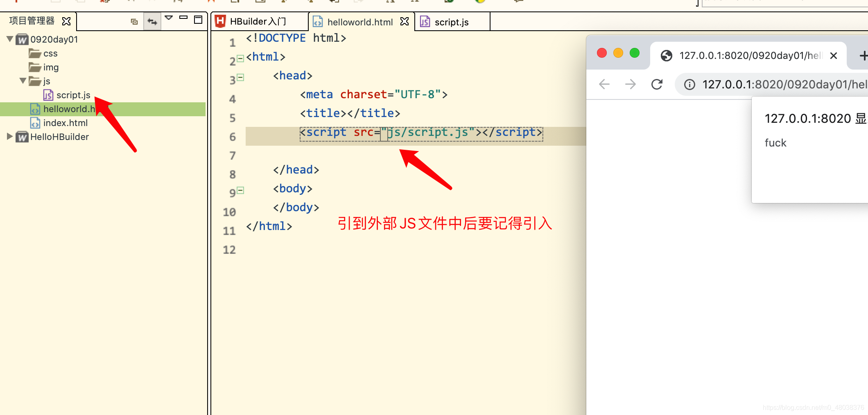
Task: Collapse the 0920day01 project tree
Action: pyautogui.click(x=10, y=39)
